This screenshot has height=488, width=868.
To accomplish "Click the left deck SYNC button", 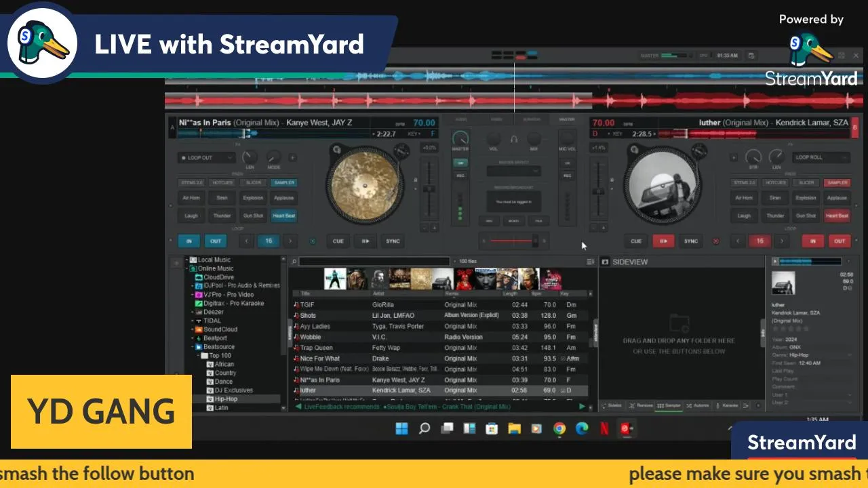I will 393,241.
